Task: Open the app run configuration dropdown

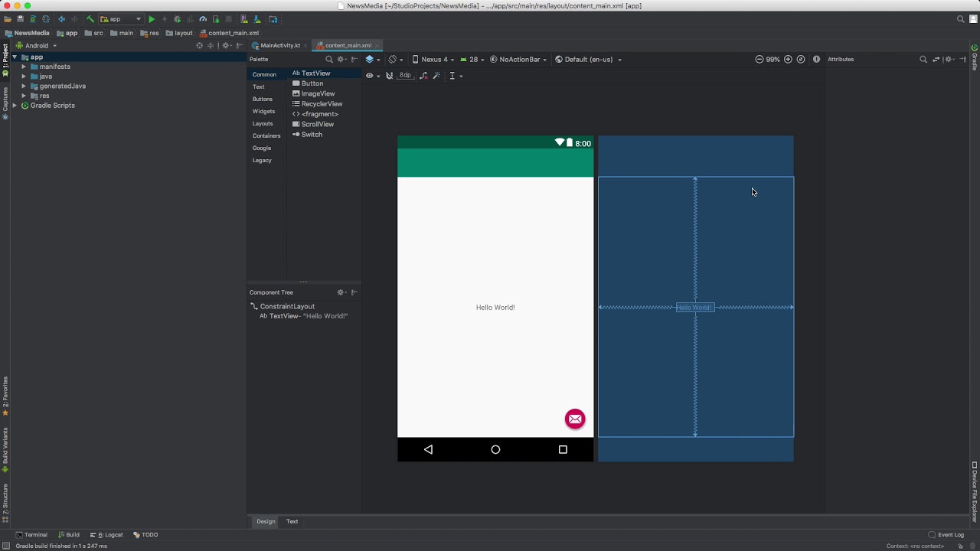Action: coord(121,19)
